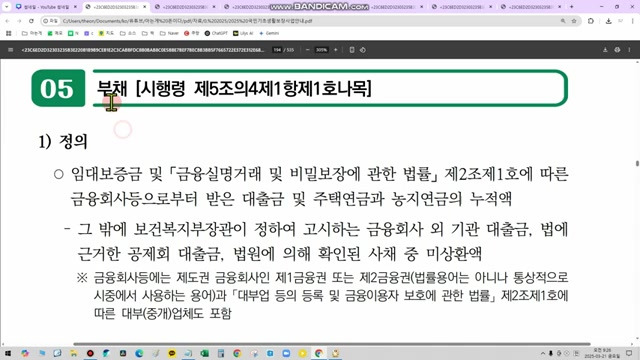Open a new browser tab
This screenshot has width=640, height=360.
click(571, 7)
